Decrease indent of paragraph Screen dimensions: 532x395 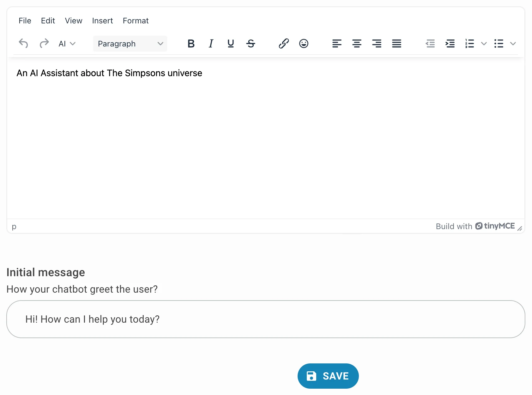(x=430, y=44)
